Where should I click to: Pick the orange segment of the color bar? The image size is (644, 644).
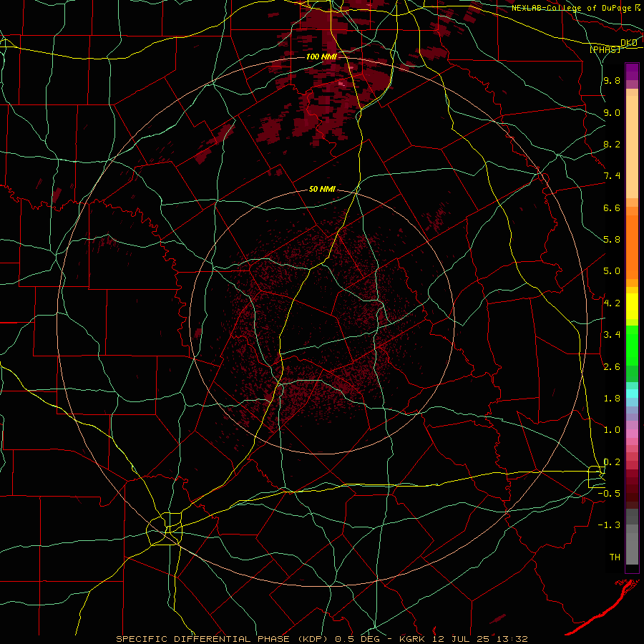tap(632, 247)
